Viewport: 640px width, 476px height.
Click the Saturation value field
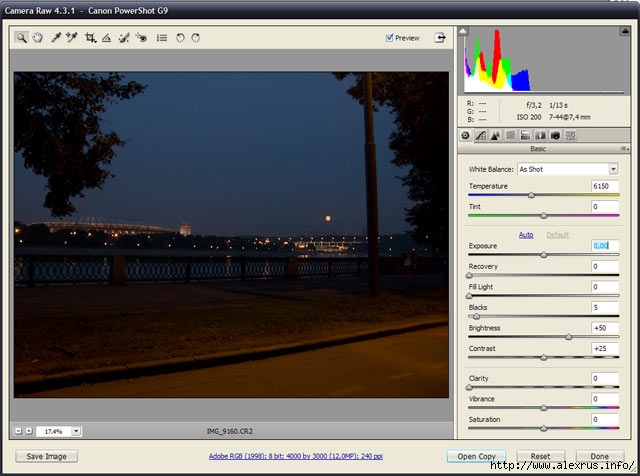tap(604, 420)
